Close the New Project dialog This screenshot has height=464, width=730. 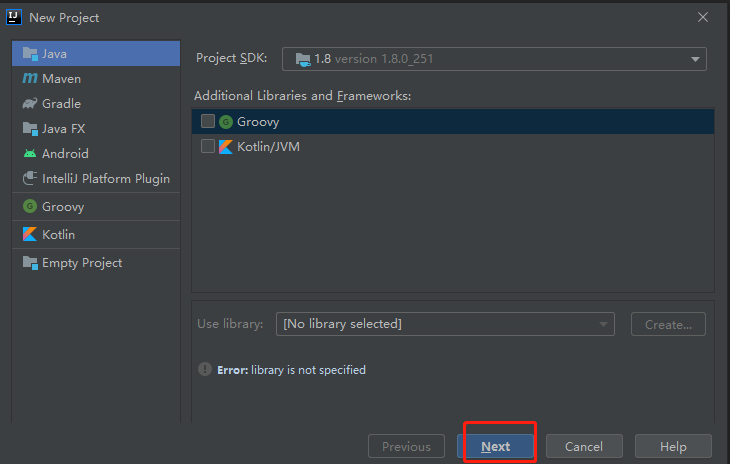pos(703,17)
